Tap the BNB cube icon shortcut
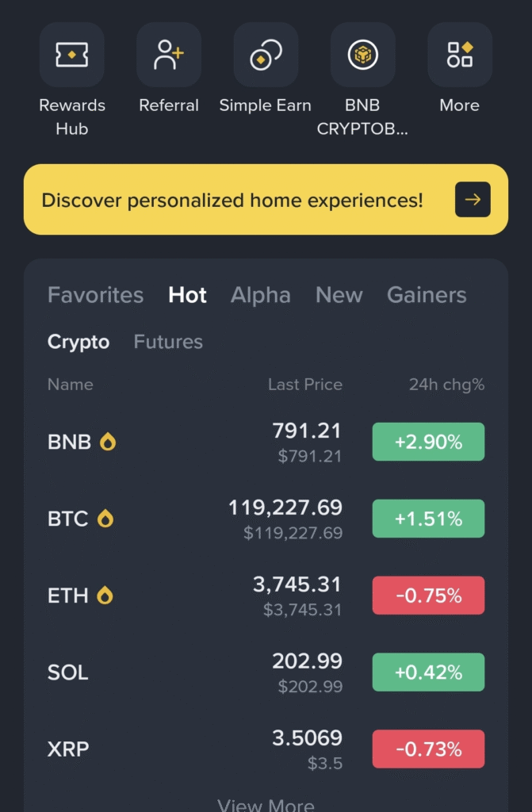 click(363, 55)
